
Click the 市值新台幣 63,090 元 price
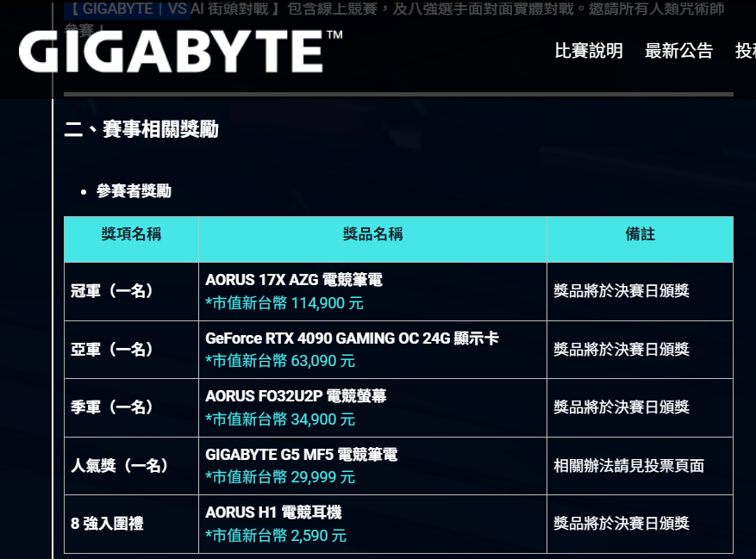[280, 361]
